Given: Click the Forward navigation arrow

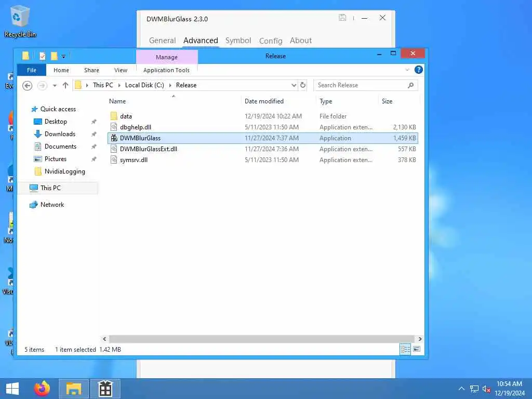Looking at the screenshot, I should click(x=42, y=86).
